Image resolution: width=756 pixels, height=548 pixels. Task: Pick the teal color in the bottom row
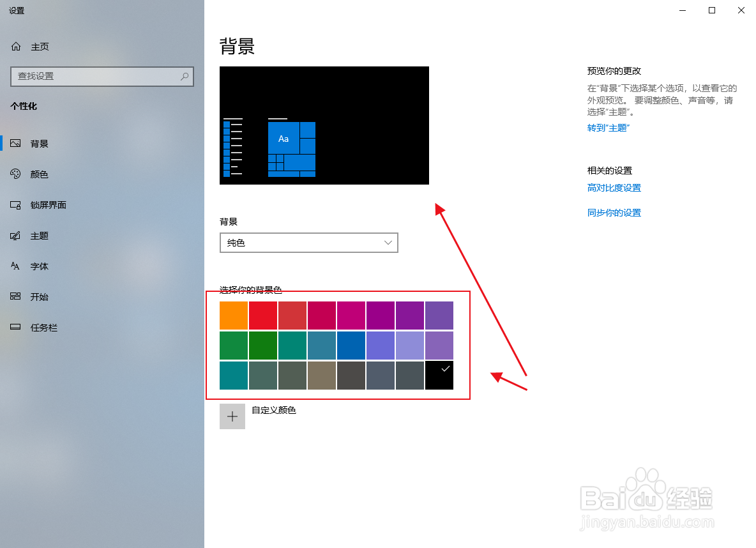[x=233, y=375]
